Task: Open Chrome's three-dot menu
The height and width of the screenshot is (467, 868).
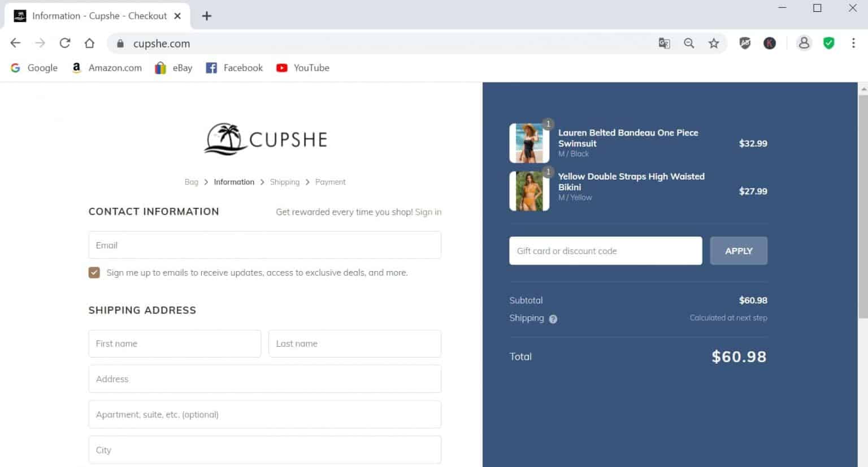Action: (853, 43)
